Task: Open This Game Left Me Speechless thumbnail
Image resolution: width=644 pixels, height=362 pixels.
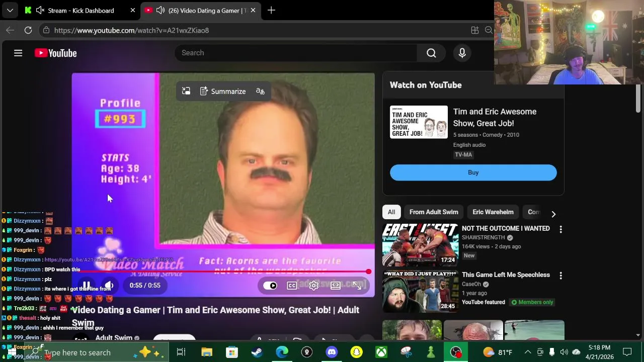Action: click(x=420, y=292)
